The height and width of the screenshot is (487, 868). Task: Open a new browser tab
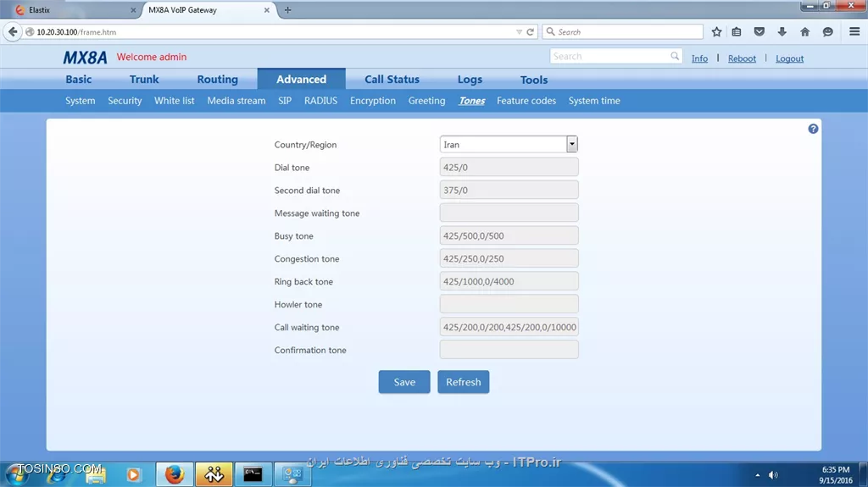(x=287, y=10)
